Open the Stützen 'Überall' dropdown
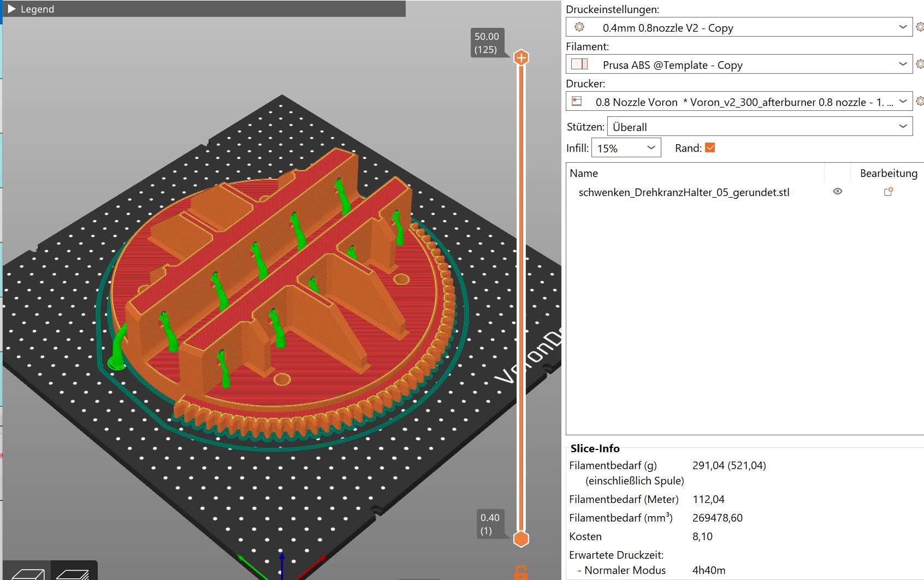Viewport: 924px width, 580px height. click(760, 127)
